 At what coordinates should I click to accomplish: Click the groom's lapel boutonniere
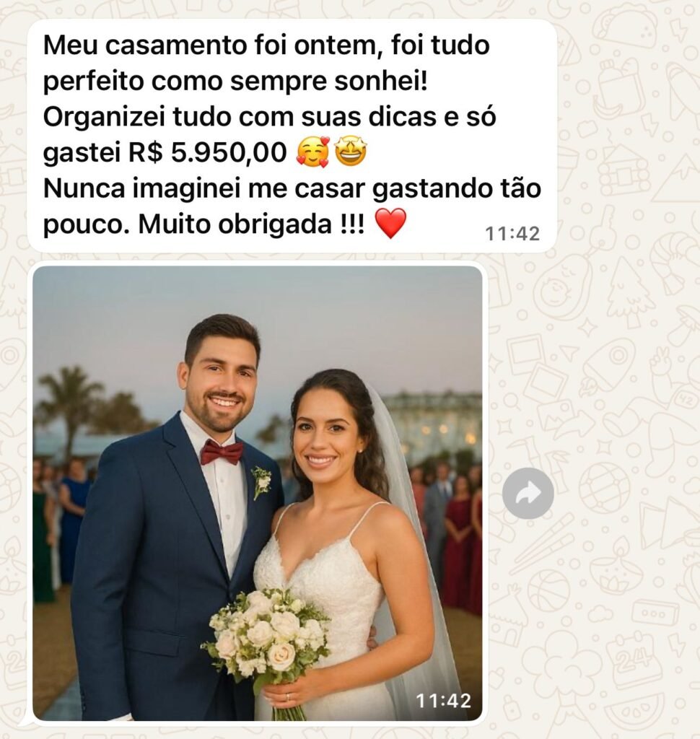pyautogui.click(x=261, y=481)
